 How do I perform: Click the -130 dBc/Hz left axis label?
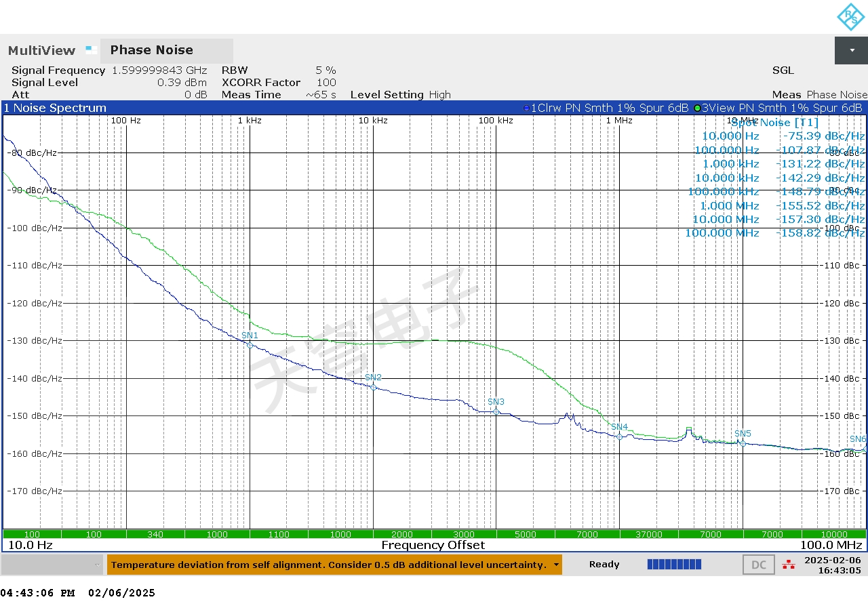tap(34, 340)
